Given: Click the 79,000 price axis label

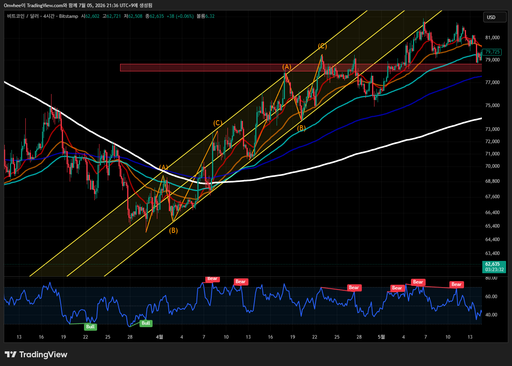Looking at the screenshot, I should pyautogui.click(x=492, y=60).
